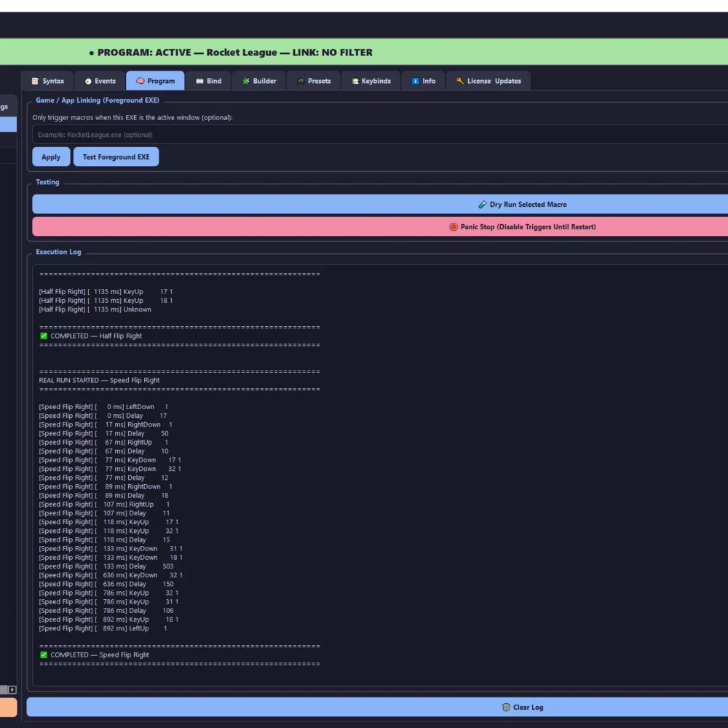This screenshot has height=728, width=728.
Task: Click the Builder tab puzzle icon
Action: coord(245,81)
